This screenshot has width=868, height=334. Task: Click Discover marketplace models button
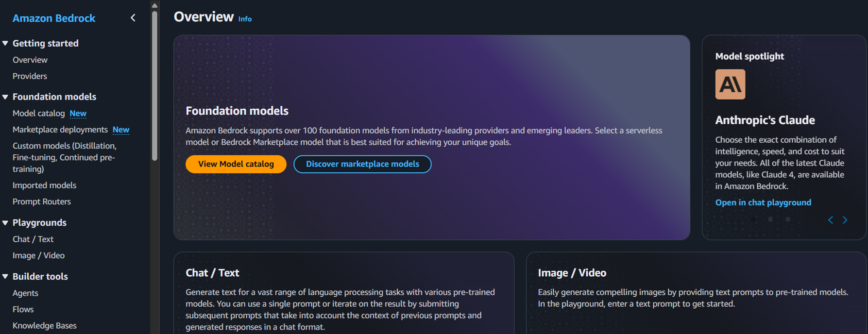pos(362,164)
